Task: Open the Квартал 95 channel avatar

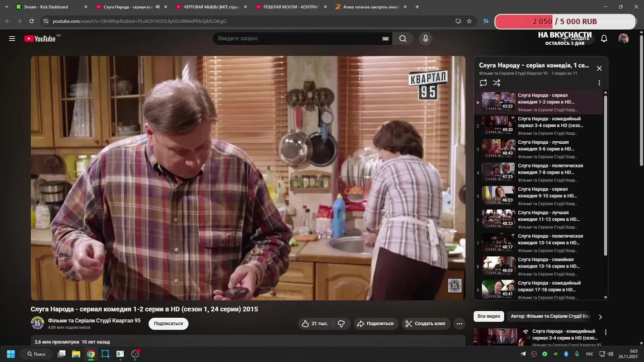Action: pyautogui.click(x=37, y=323)
